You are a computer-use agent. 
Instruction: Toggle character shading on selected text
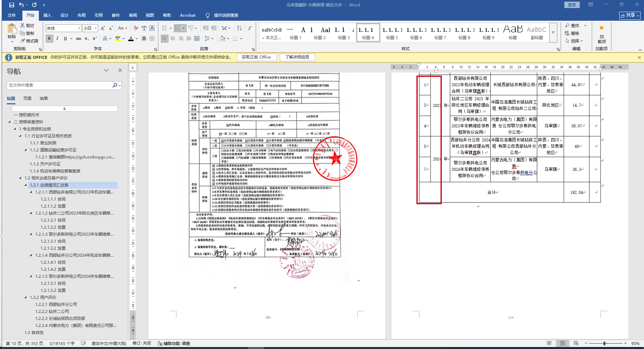pos(144,38)
